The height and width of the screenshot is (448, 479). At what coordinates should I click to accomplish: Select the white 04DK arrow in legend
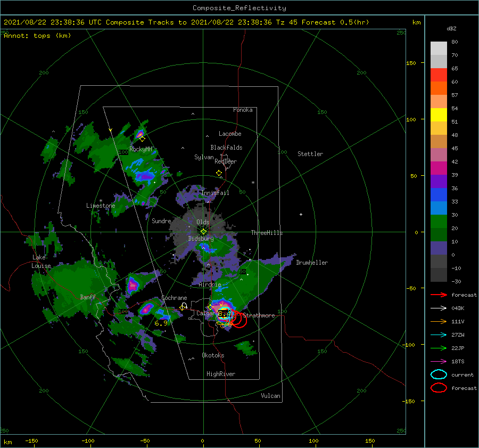(439, 308)
